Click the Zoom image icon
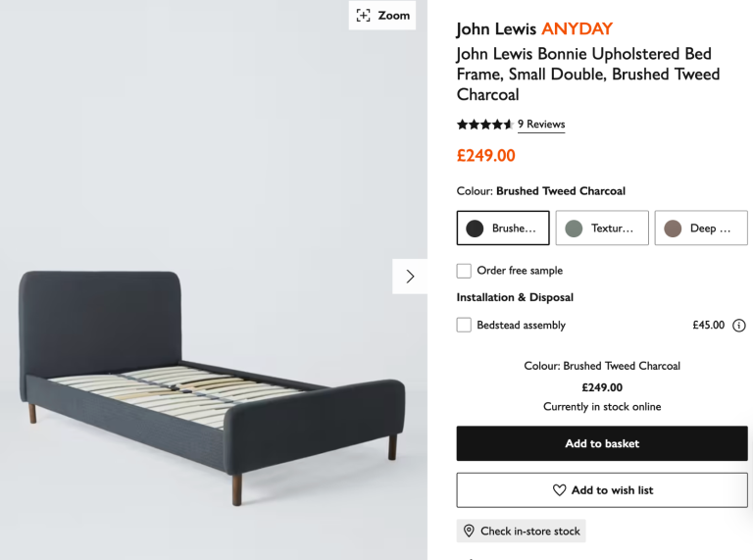Screen dimensions: 753x560 364,16
